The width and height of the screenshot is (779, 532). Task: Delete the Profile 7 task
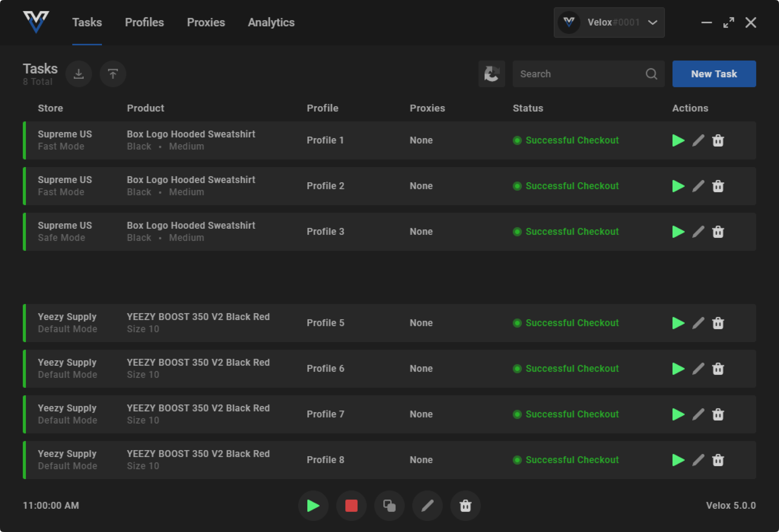[718, 414]
